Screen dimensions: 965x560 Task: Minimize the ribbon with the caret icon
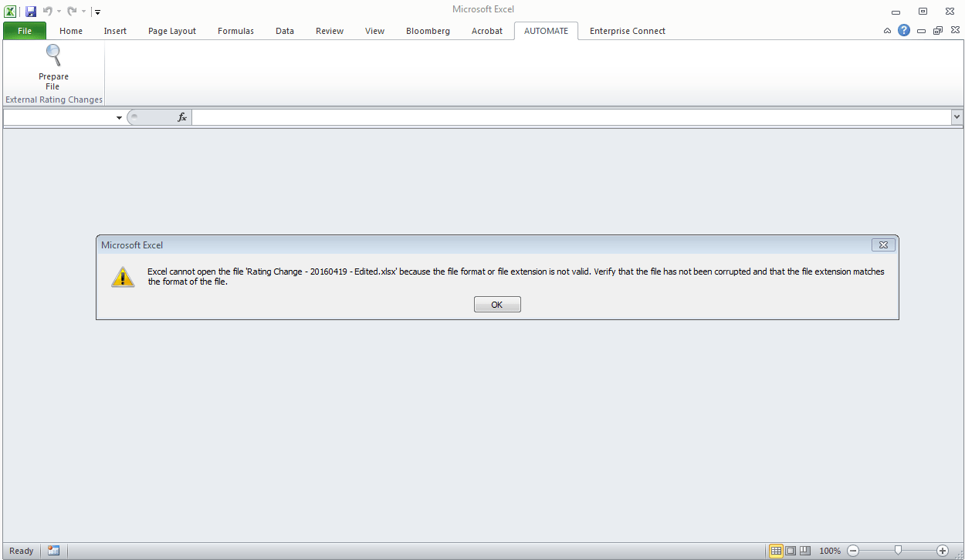click(888, 31)
